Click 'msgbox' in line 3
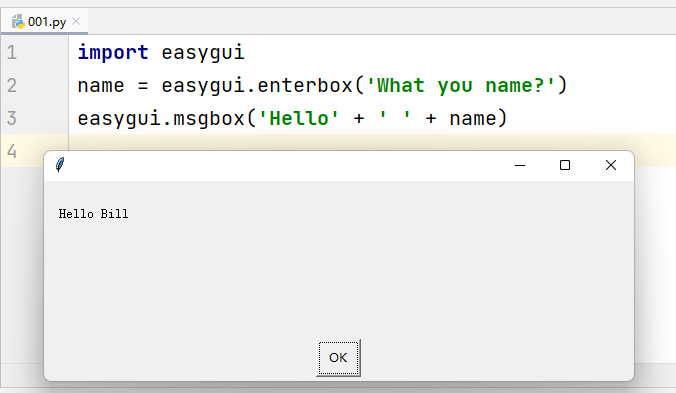Screen dimensions: 676x393 pos(209,118)
